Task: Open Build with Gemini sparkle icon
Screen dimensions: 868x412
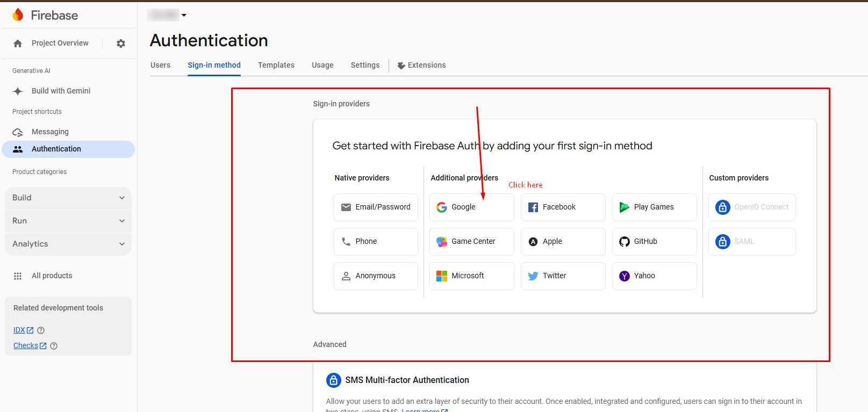Action: point(18,91)
